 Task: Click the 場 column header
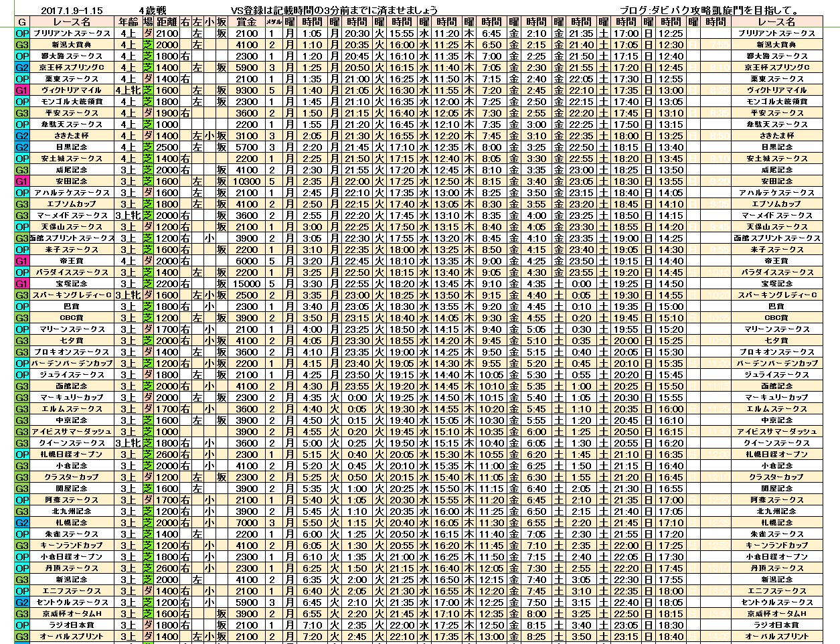[x=148, y=21]
